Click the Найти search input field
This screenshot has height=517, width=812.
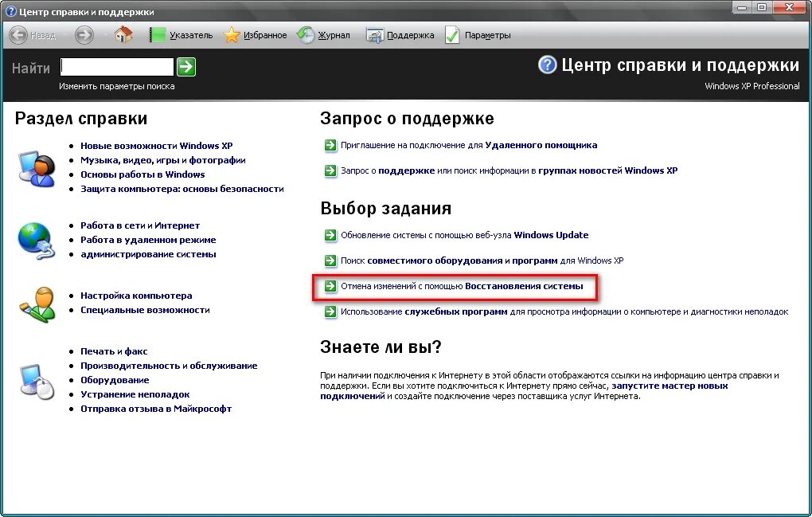(x=117, y=67)
